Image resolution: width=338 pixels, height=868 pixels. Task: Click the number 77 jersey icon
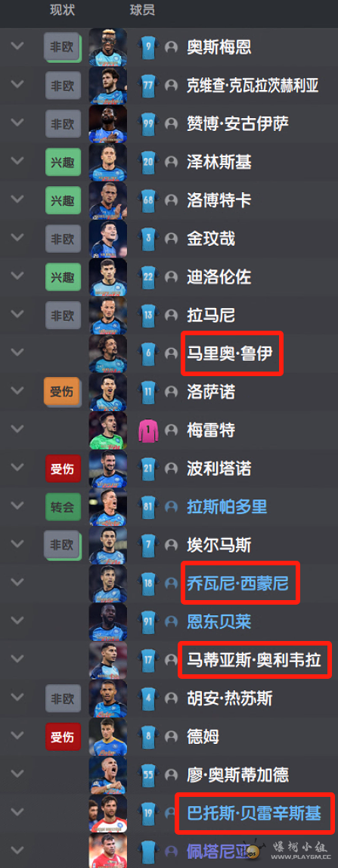pyautogui.click(x=148, y=86)
